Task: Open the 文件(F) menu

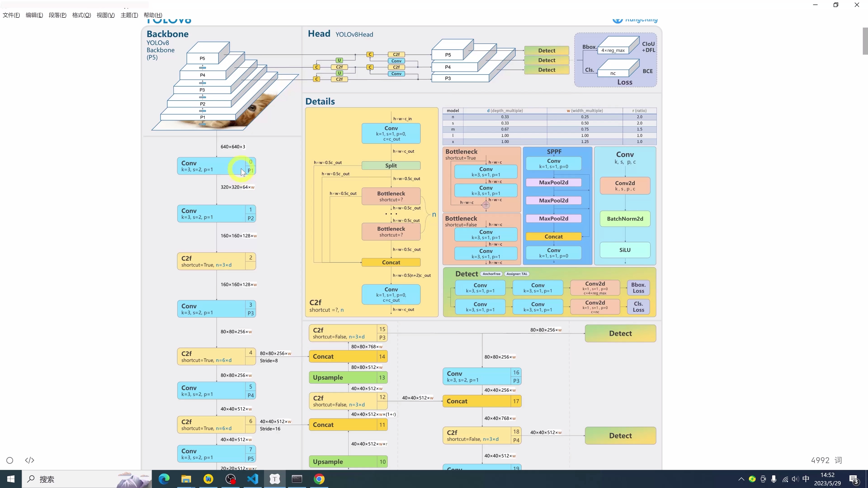Action: (11, 15)
